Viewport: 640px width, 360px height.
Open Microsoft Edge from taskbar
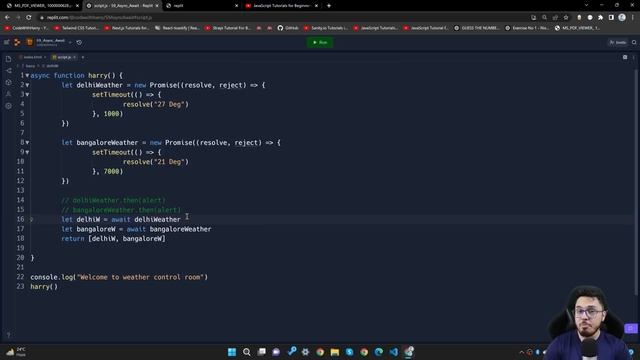(x=379, y=352)
